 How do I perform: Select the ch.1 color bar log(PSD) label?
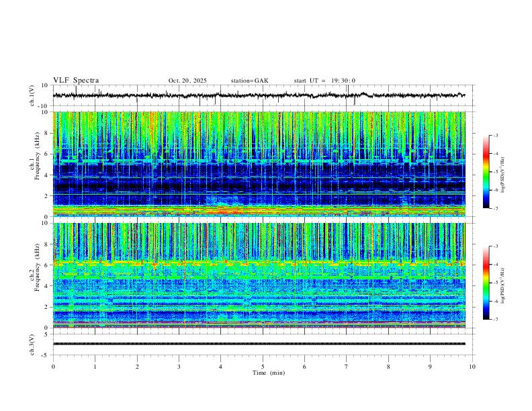tap(503, 175)
